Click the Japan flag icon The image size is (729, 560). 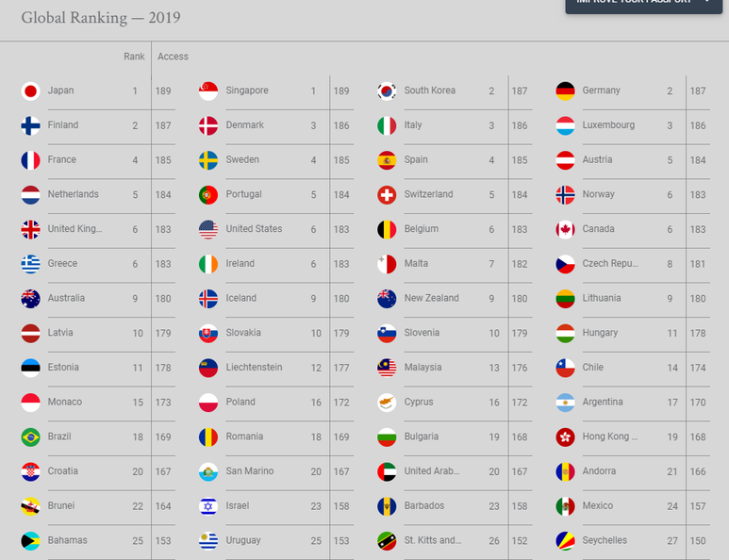31,91
